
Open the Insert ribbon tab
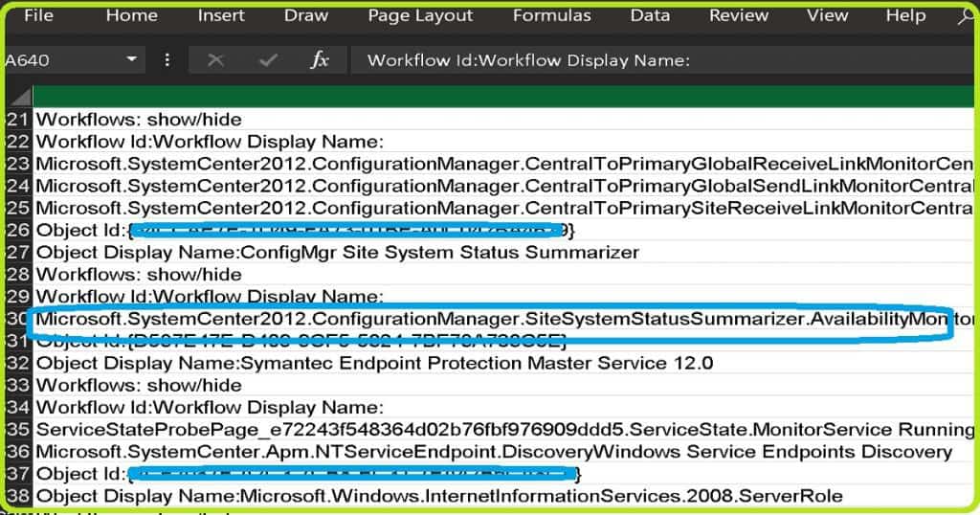[x=221, y=15]
